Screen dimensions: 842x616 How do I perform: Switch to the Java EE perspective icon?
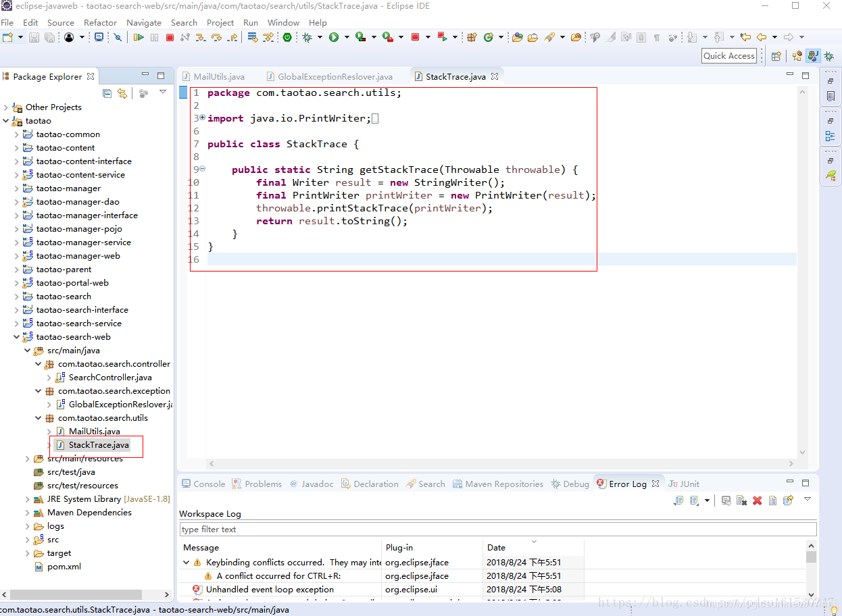click(x=797, y=56)
